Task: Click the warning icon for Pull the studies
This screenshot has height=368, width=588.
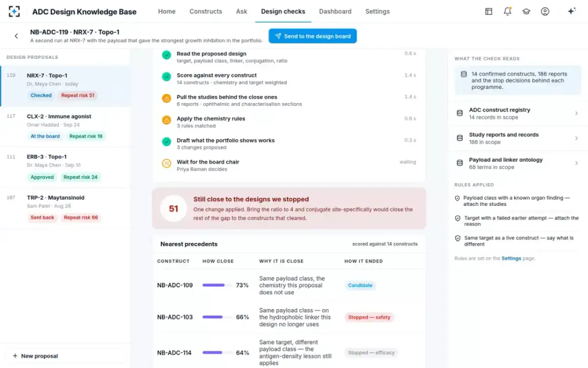Action: coord(167,98)
